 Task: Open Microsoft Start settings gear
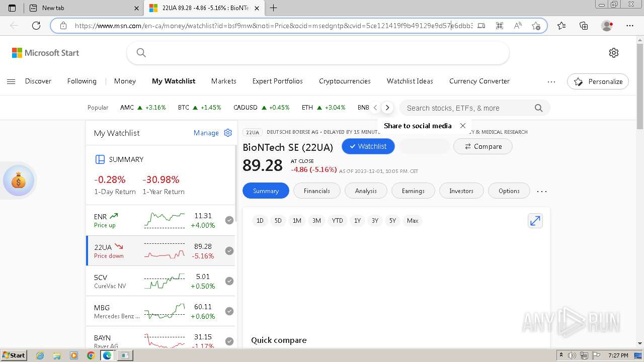614,53
